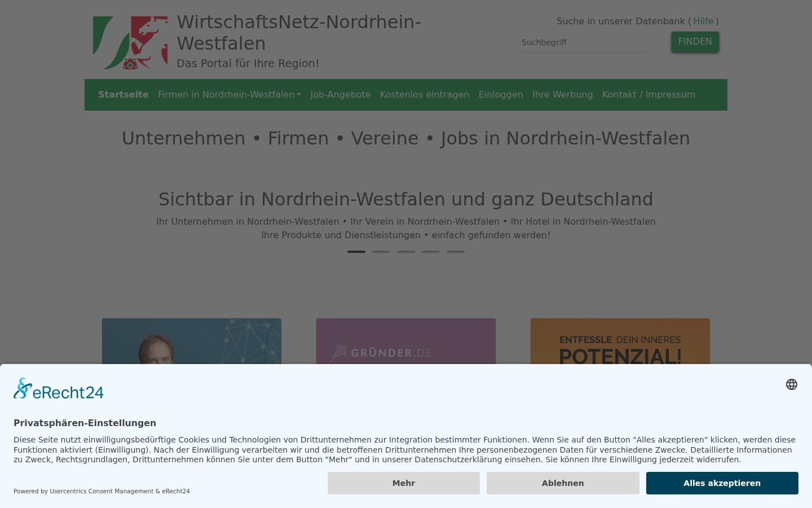Focus the Suchbegriff search field

(584, 42)
